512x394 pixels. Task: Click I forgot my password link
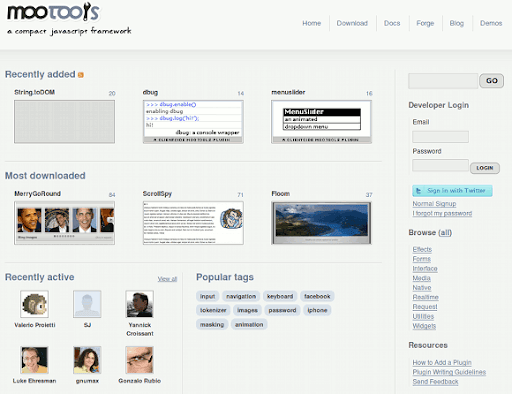[x=442, y=213]
